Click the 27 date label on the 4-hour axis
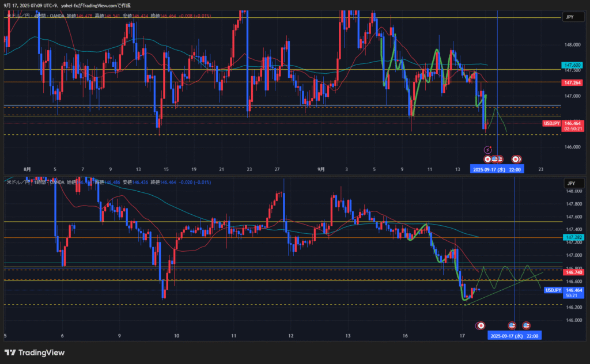Screen dimensions: 590x364 [277, 169]
